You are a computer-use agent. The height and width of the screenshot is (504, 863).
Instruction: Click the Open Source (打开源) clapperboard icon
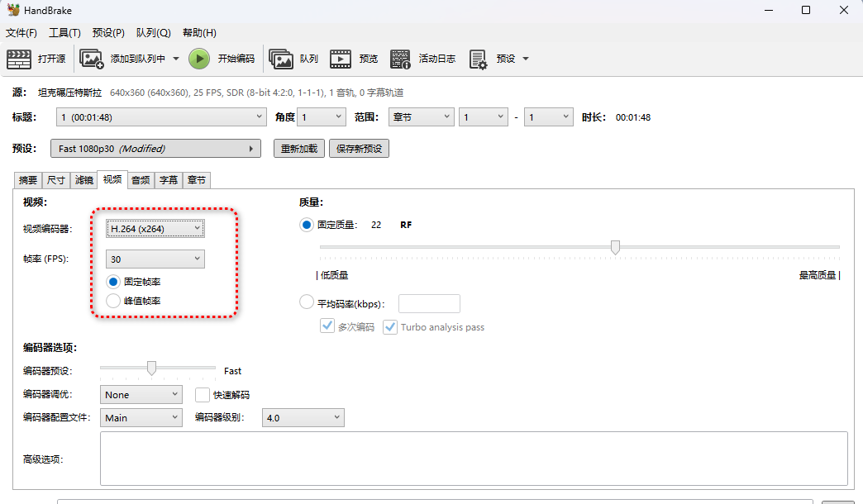pyautogui.click(x=19, y=59)
